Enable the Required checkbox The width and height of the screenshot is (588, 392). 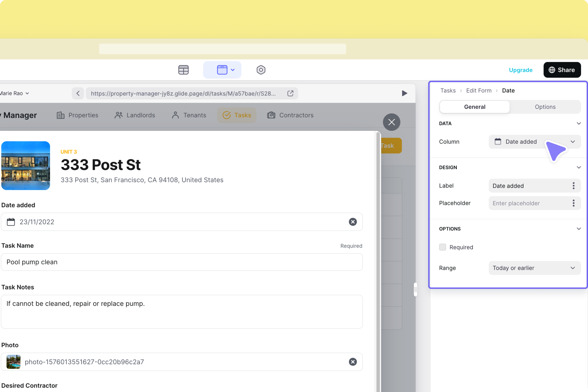(x=443, y=247)
